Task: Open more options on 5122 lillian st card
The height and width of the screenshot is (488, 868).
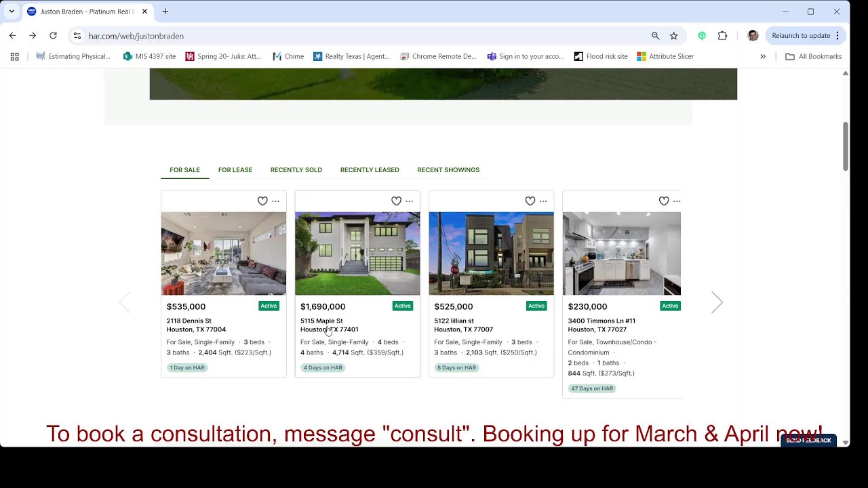Action: (x=543, y=201)
